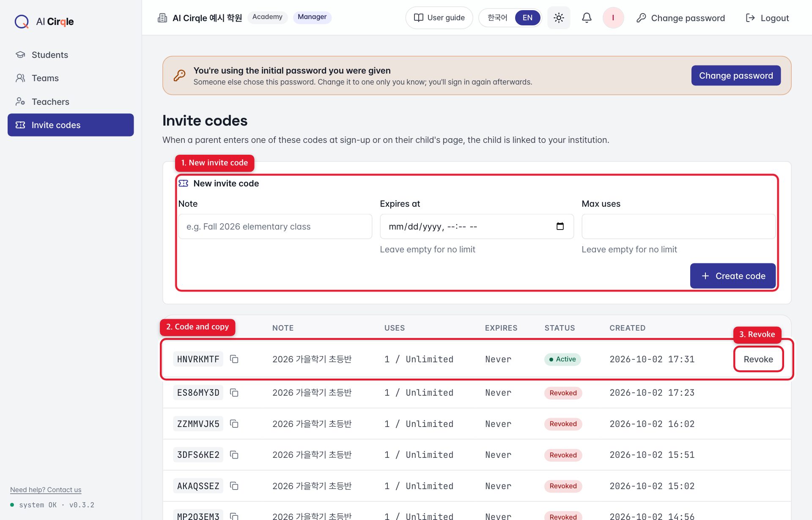Copy the ES86MY3D invite code
Viewport: 812px width, 520px height.
point(234,393)
